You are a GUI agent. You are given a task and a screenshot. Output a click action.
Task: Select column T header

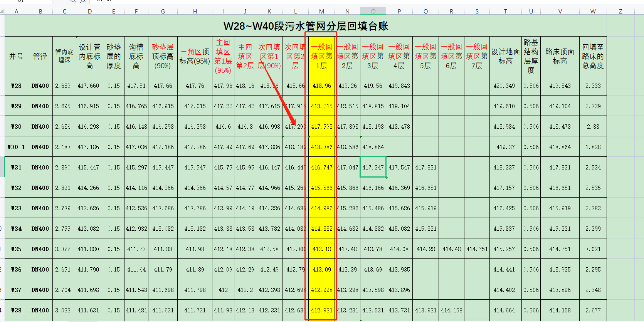point(505,12)
